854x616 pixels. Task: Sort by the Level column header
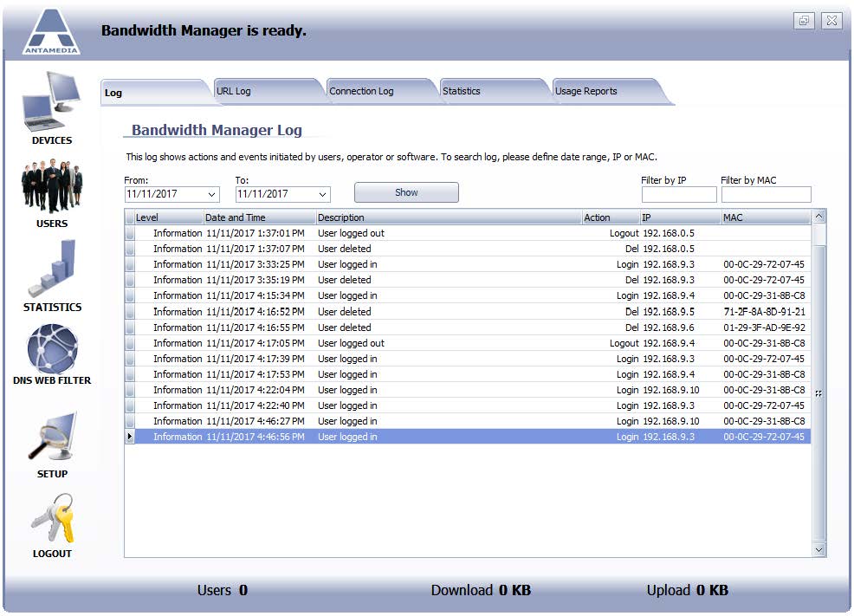[x=170, y=217]
